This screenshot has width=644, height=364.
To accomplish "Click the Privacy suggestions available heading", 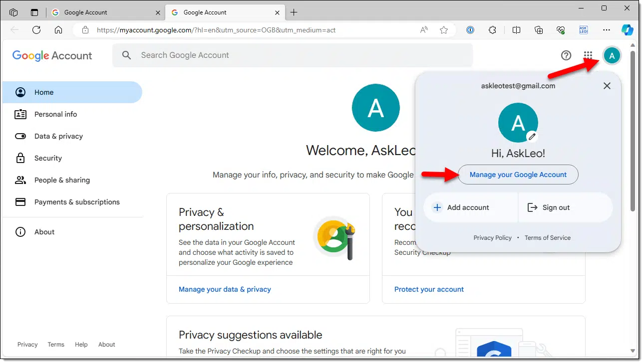I will (251, 335).
